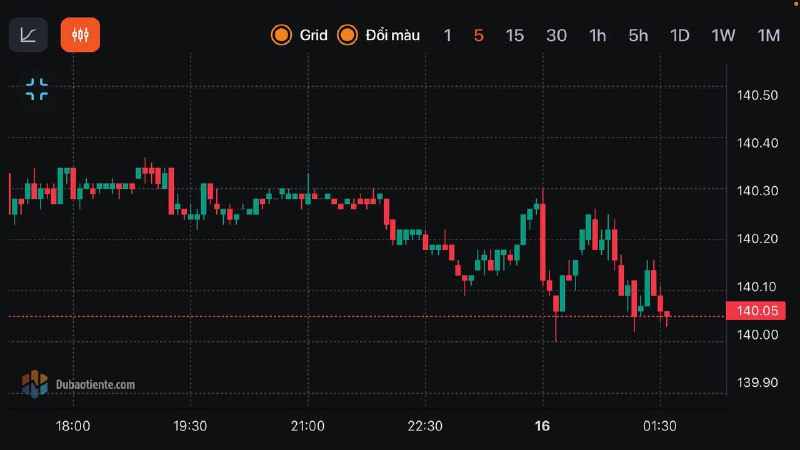The width and height of the screenshot is (800, 450).
Task: Switch to 15 minute timeframe
Action: pos(514,35)
